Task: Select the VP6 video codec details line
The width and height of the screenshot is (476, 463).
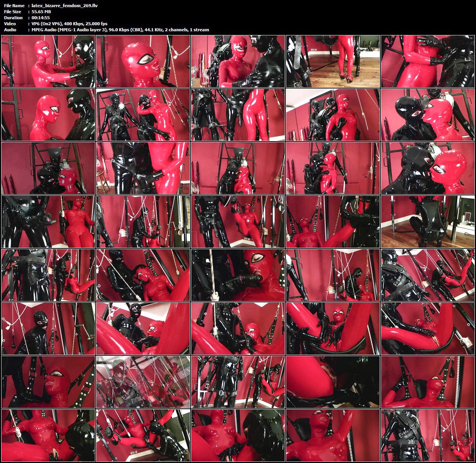Action: (x=70, y=24)
